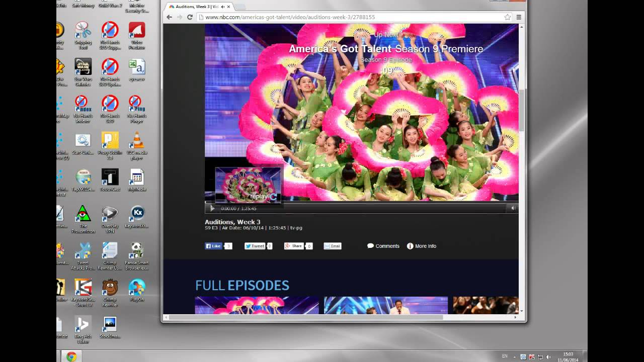Click the network icon in system tray

click(x=540, y=357)
